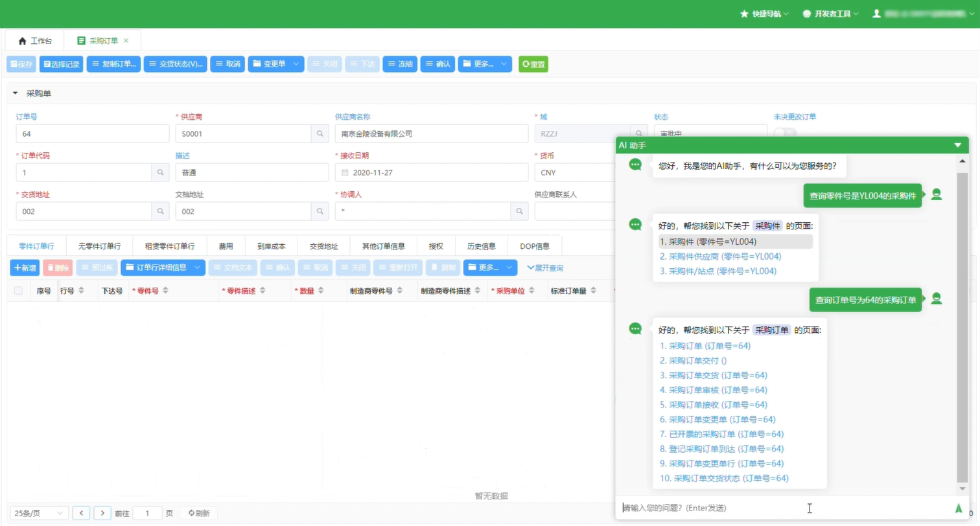Viewport: 980px width, 526px height.
Task: Click the 刷新 refresh button in pagination
Action: tap(199, 513)
